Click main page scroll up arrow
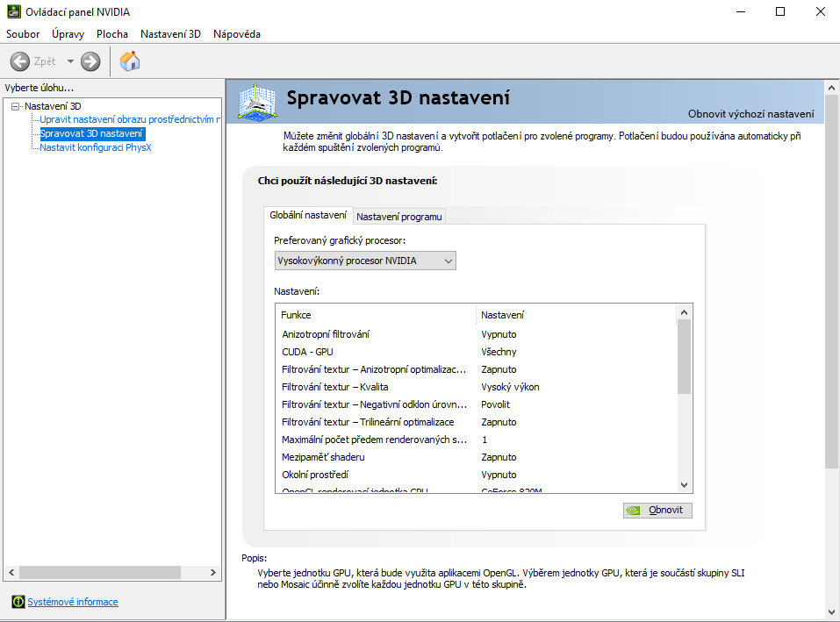Screen dimensions: 840x622 831,87
